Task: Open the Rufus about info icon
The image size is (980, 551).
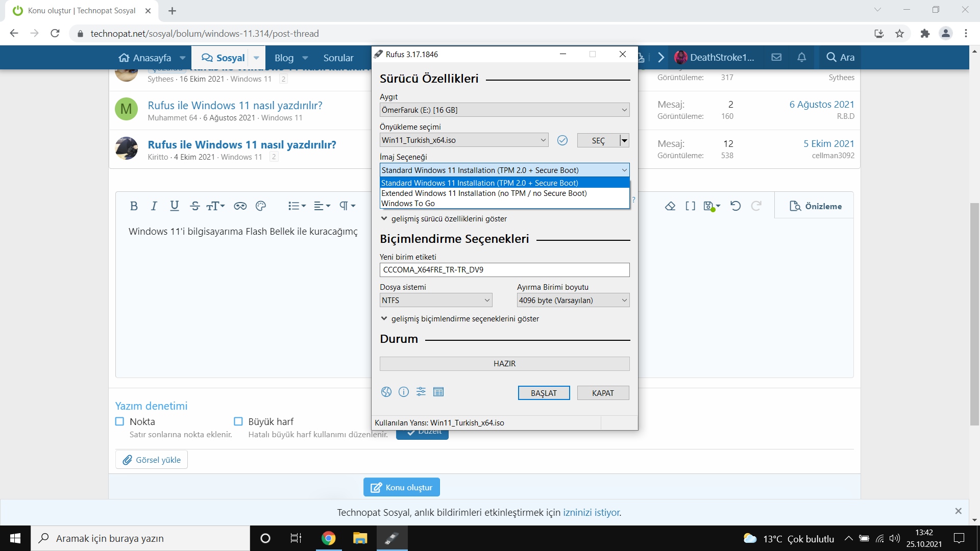Action: pos(404,392)
